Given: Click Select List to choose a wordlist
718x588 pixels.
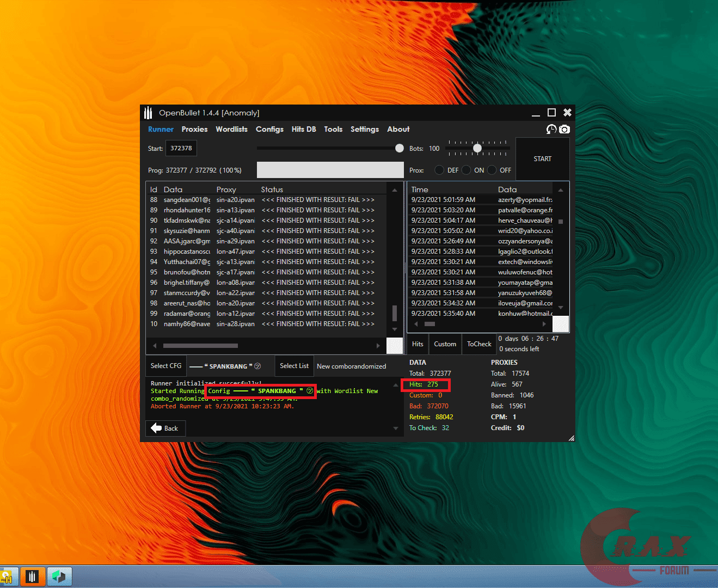Looking at the screenshot, I should [x=294, y=366].
